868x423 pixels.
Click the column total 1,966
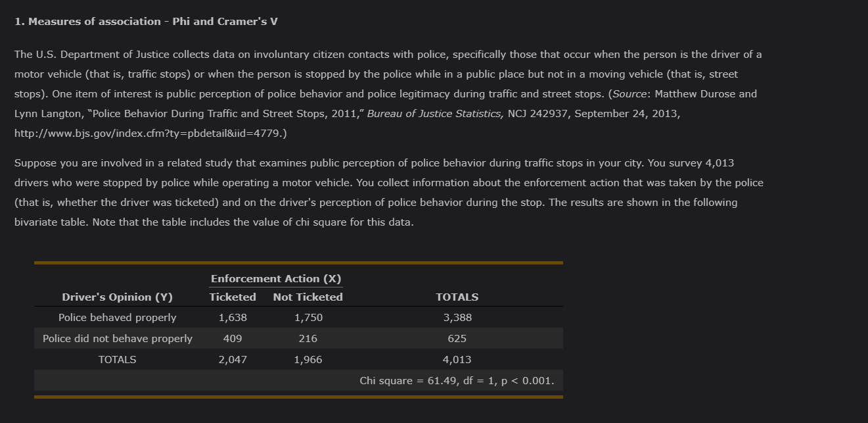click(308, 360)
